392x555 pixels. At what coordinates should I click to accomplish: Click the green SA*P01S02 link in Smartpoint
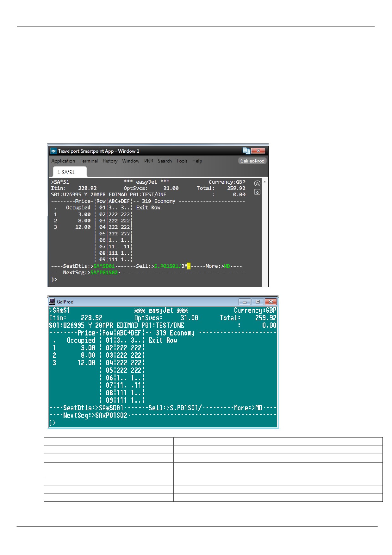pyautogui.click(x=104, y=272)
